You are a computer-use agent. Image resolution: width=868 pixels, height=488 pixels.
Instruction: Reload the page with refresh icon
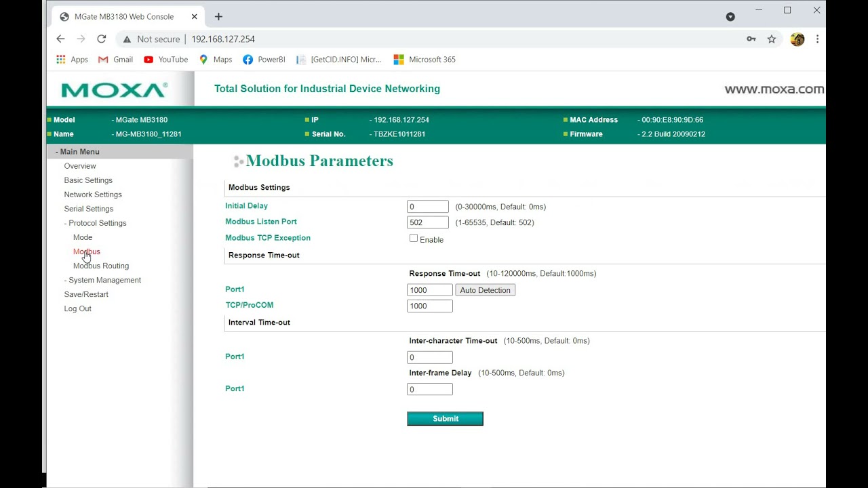pos(101,39)
